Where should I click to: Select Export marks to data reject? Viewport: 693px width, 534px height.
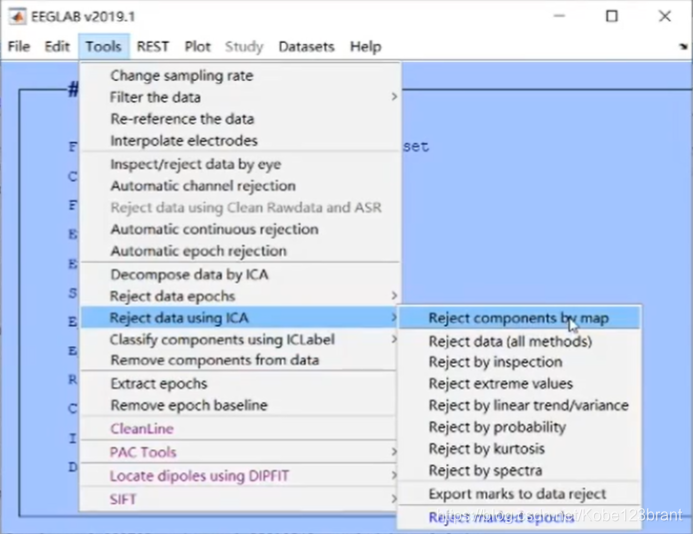tap(519, 494)
